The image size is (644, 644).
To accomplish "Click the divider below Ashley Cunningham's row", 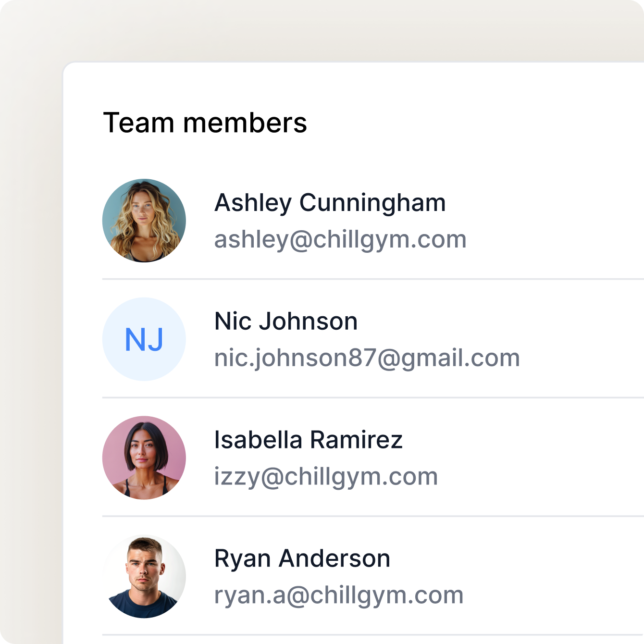I will point(373,279).
